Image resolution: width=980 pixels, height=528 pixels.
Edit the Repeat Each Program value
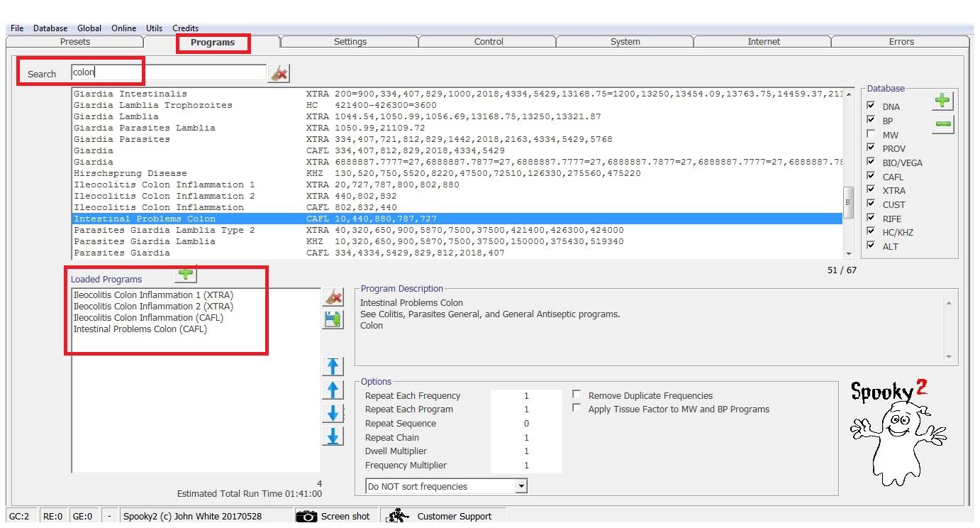pyautogui.click(x=526, y=409)
